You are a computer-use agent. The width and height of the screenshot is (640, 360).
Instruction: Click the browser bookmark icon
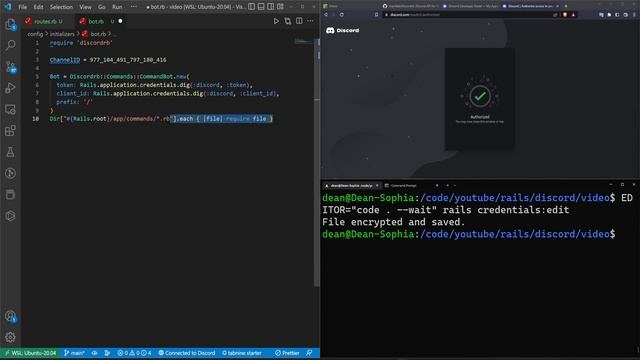(376, 15)
